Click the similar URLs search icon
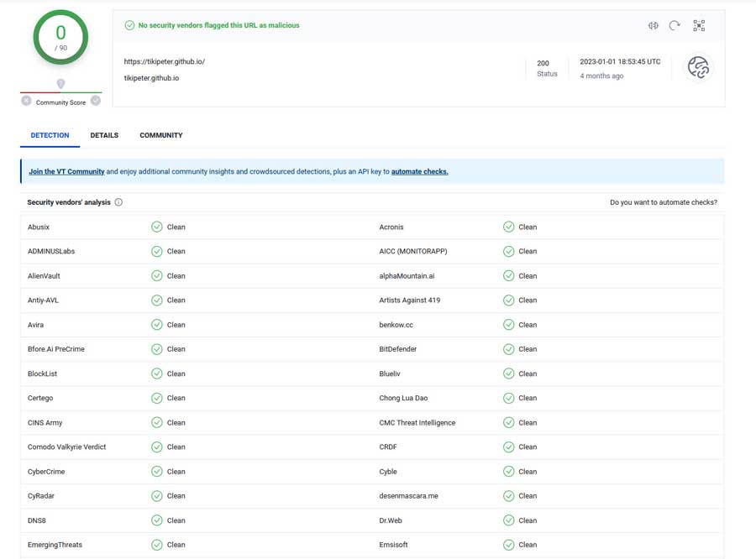This screenshot has height=559, width=756. tap(654, 25)
